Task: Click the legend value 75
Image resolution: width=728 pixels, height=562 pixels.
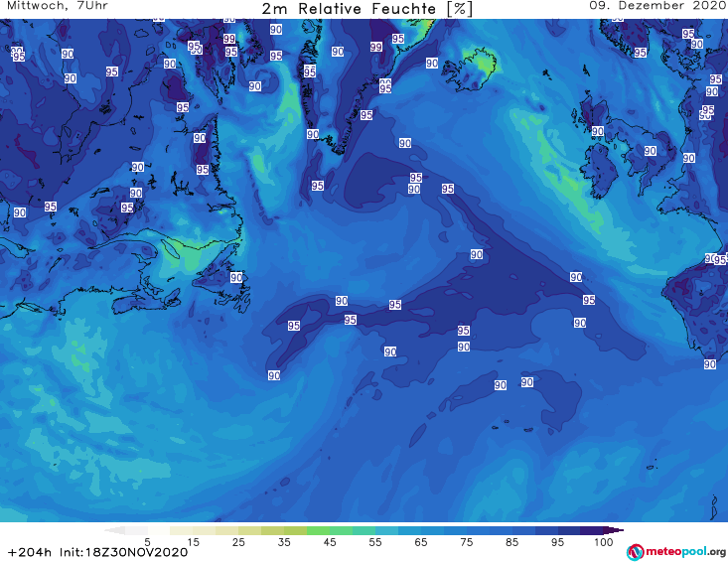Action: click(466, 542)
